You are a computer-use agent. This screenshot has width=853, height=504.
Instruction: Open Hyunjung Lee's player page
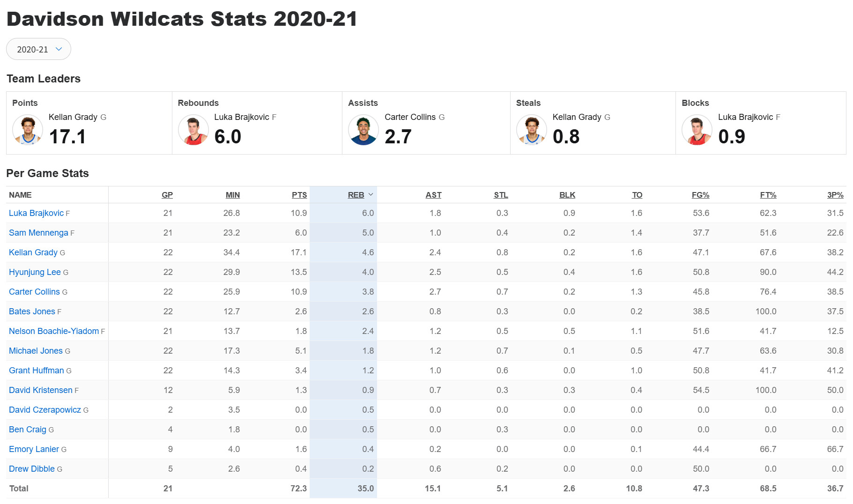point(35,272)
